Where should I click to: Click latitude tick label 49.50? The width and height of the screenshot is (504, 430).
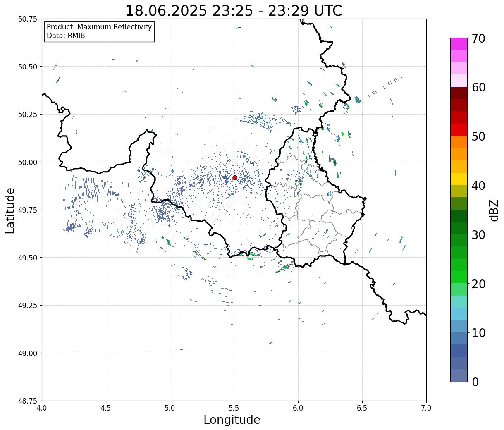[x=27, y=258]
